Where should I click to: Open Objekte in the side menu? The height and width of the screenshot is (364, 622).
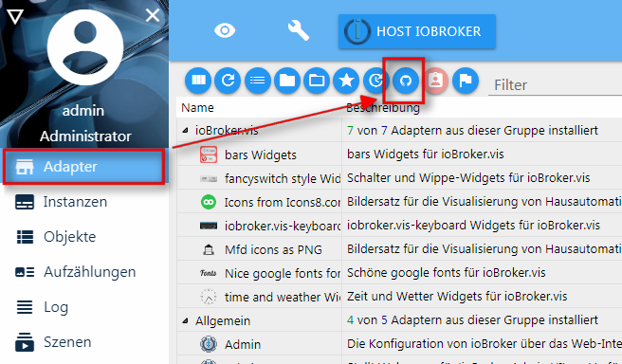coord(84,237)
